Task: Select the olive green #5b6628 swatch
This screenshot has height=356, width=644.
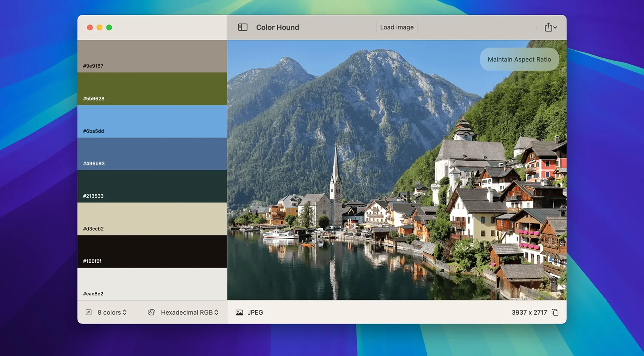Action: (x=152, y=89)
